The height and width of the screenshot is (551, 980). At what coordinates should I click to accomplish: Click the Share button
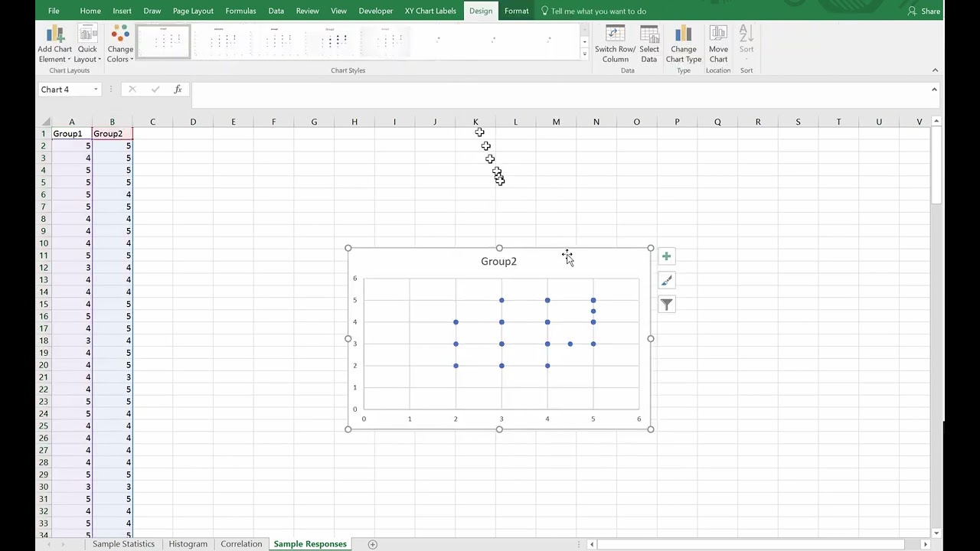click(923, 11)
